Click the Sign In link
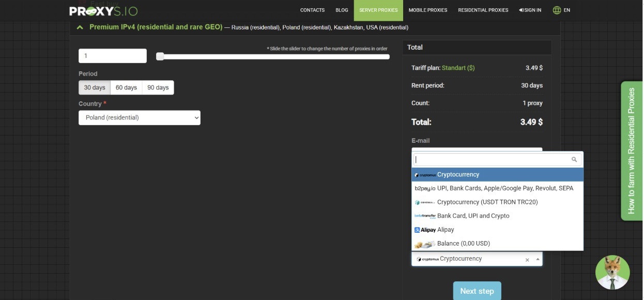 click(x=530, y=10)
